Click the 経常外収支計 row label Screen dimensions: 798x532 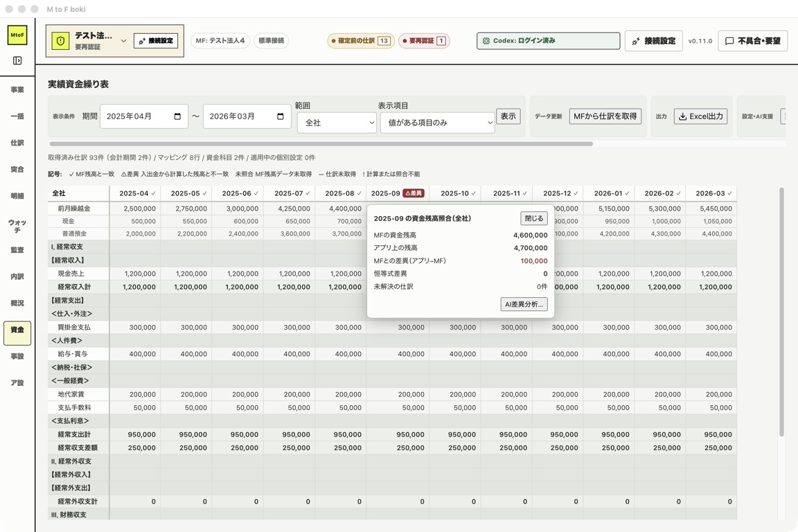pyautogui.click(x=78, y=502)
